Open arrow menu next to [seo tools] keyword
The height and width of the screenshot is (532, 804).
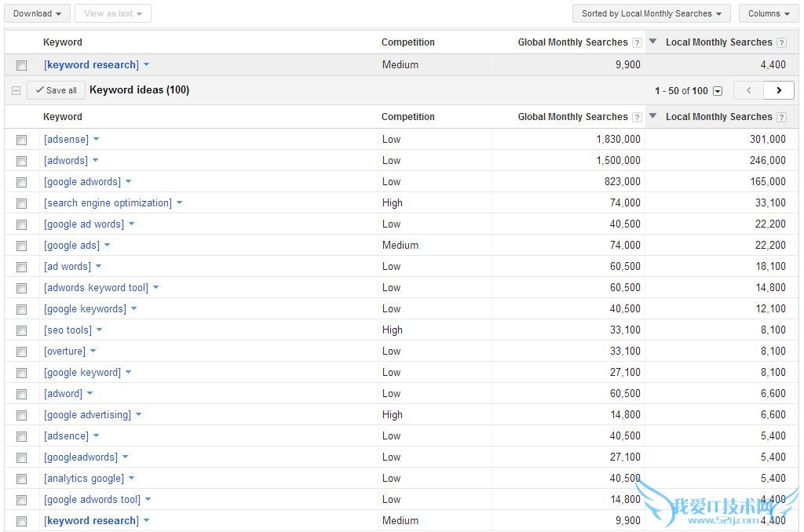(100, 330)
